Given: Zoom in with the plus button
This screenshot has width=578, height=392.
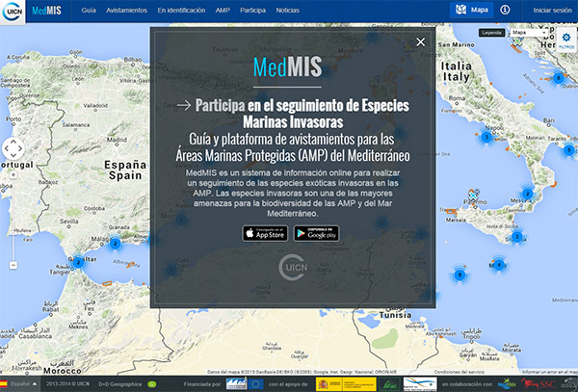Looking at the screenshot, I should pyautogui.click(x=13, y=175).
